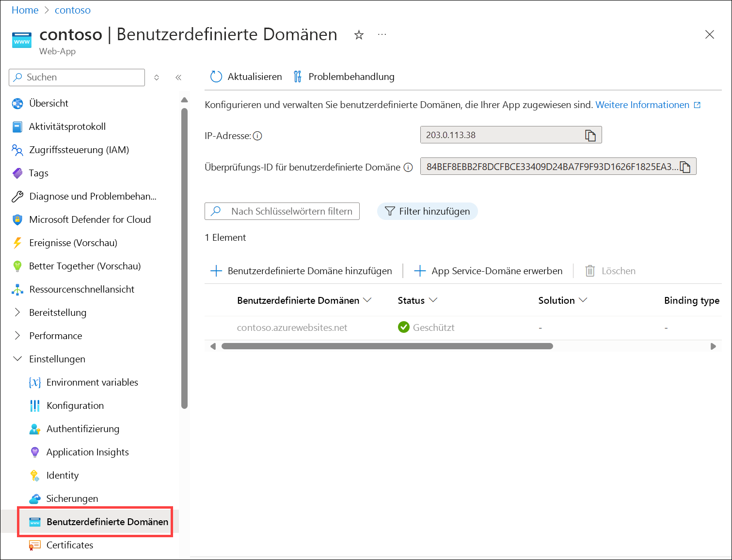Click the Konfiguration sliders icon

[x=35, y=405]
